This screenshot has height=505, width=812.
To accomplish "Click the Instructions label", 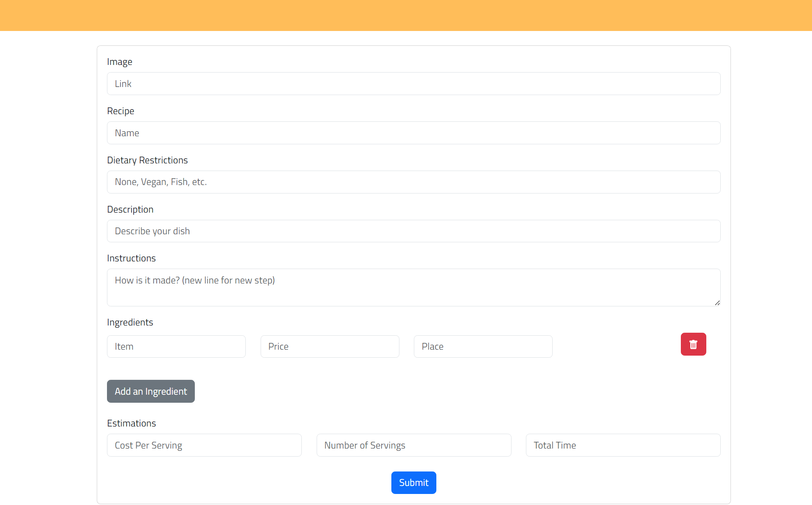I will click(x=131, y=258).
